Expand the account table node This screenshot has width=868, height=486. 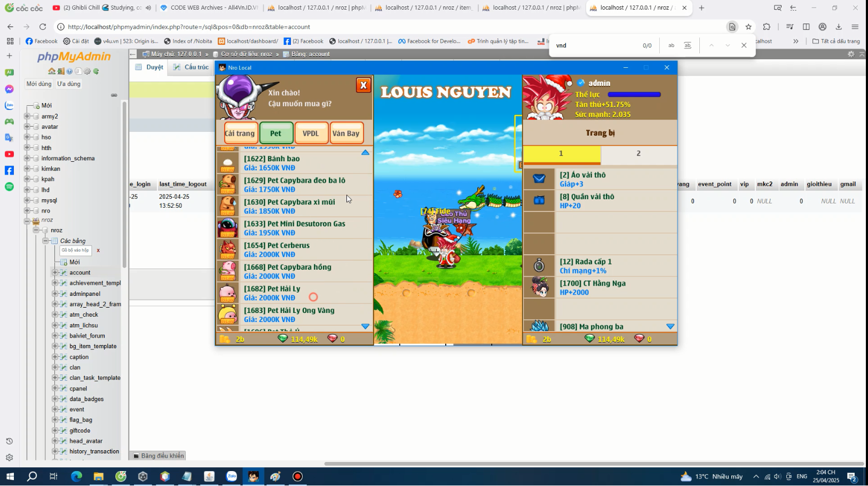[55, 272]
